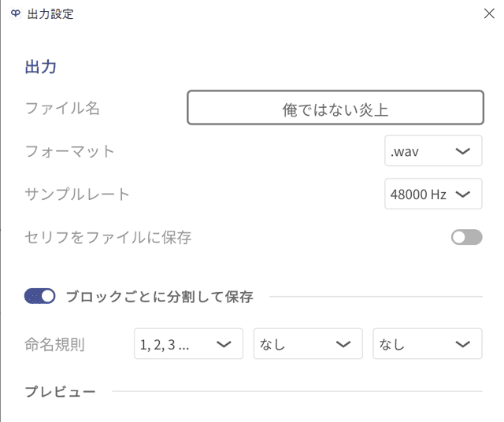Open the last なし naming rule dropdown

point(428,343)
